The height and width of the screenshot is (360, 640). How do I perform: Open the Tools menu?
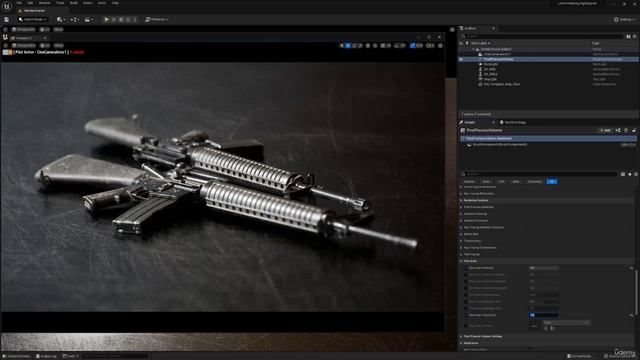click(60, 3)
